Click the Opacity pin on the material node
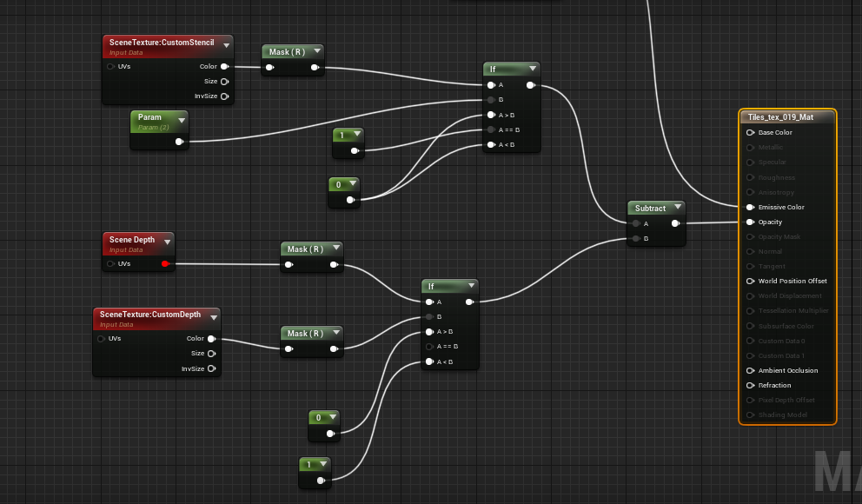Screen dimensions: 862x504 (x=750, y=222)
